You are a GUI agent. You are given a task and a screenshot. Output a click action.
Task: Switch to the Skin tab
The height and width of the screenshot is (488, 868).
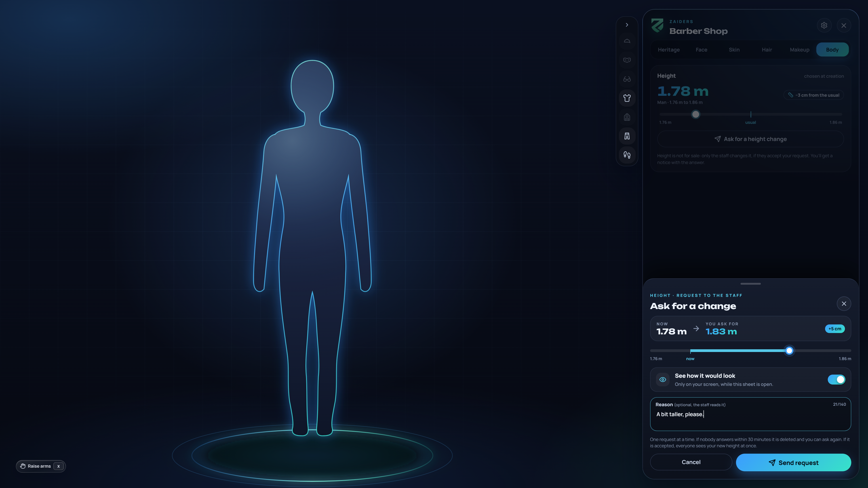[x=734, y=49]
